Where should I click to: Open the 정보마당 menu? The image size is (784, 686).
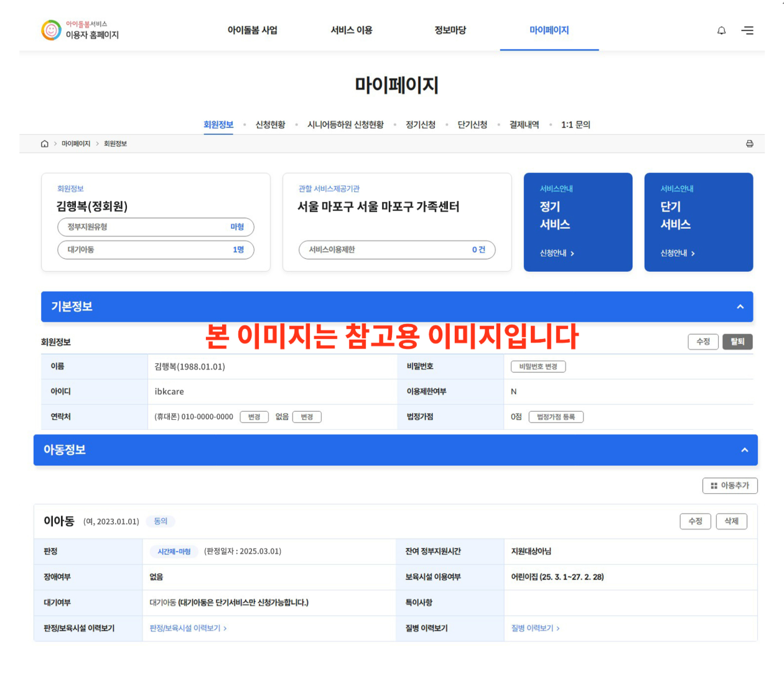tap(450, 30)
